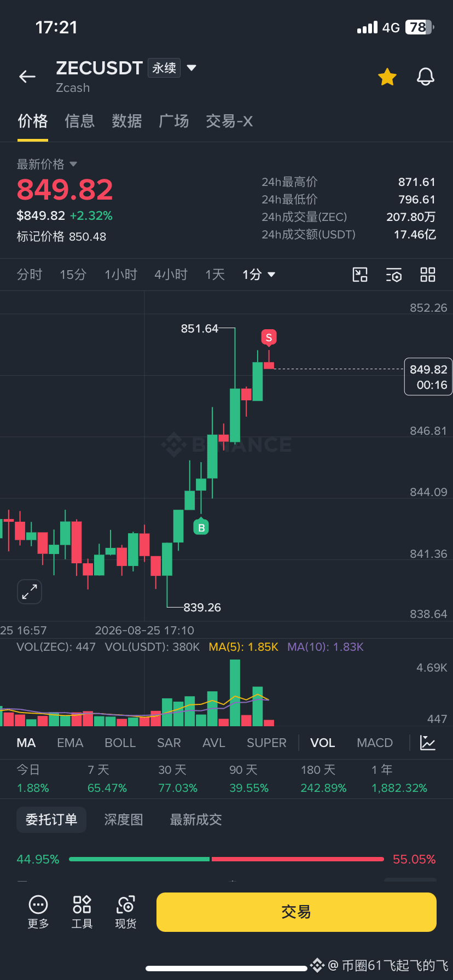The height and width of the screenshot is (980, 453).
Task: Open the four-square chart layout icon
Action: tap(428, 275)
